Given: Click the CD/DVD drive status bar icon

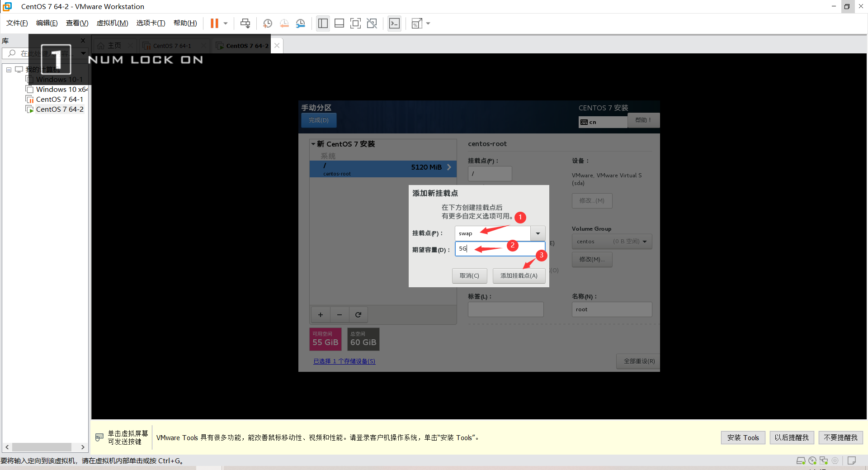Looking at the screenshot, I should (812, 461).
